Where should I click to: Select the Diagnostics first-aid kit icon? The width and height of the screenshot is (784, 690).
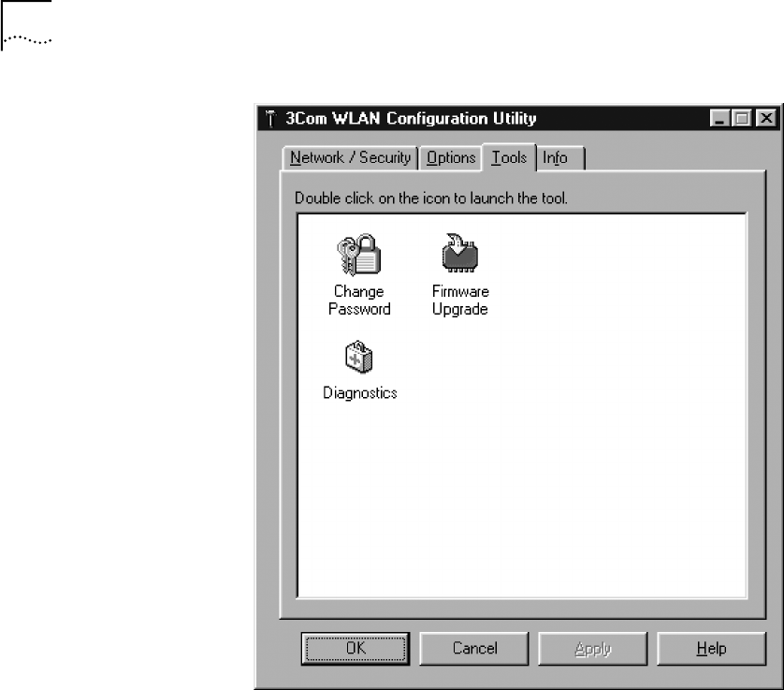coord(359,358)
